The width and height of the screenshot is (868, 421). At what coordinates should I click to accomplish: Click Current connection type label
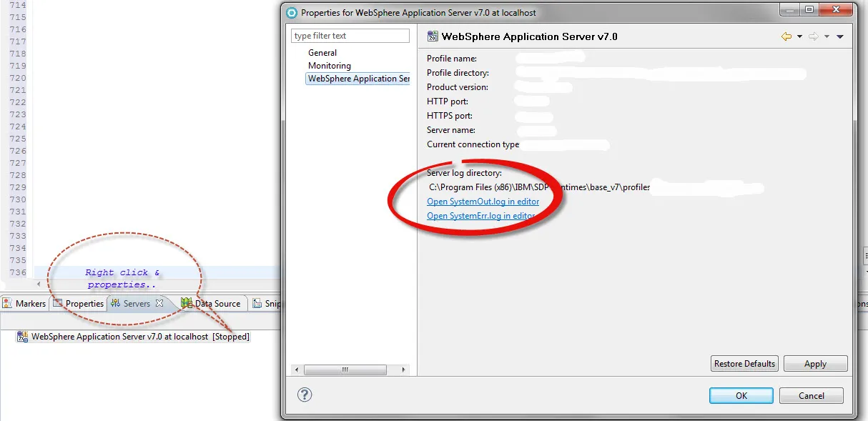click(473, 144)
